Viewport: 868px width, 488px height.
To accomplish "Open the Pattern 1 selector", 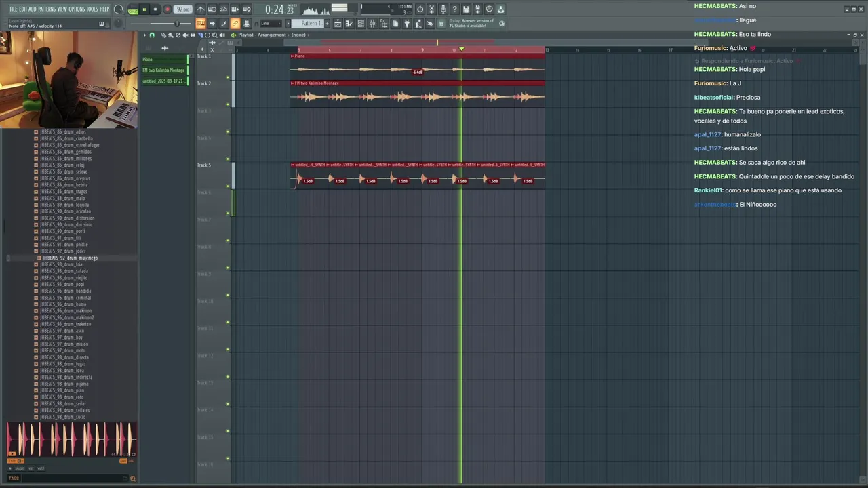I will 307,23.
